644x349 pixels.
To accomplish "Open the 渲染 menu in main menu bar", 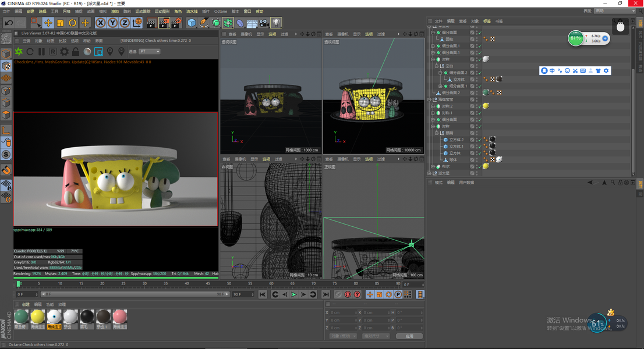I will 115,12.
